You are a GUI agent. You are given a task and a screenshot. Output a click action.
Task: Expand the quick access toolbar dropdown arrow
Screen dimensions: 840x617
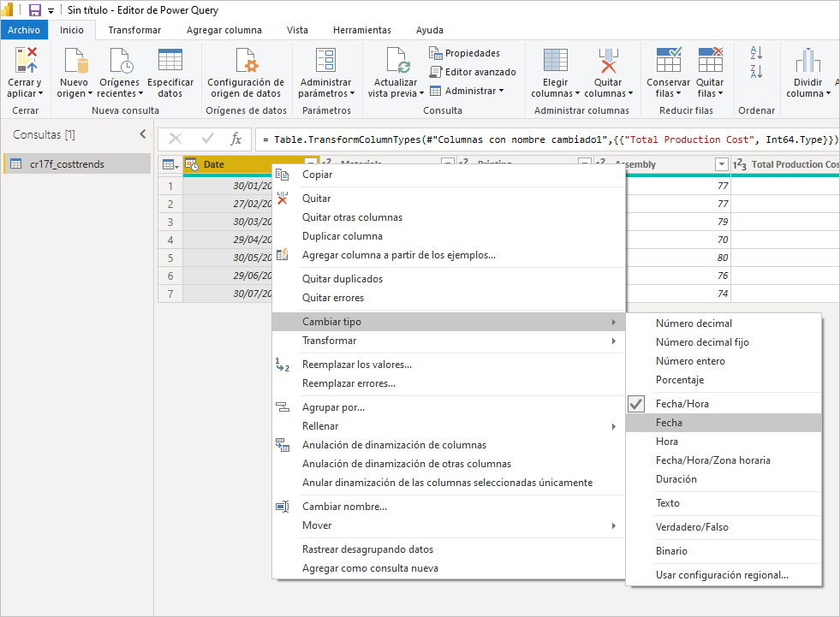[51, 11]
